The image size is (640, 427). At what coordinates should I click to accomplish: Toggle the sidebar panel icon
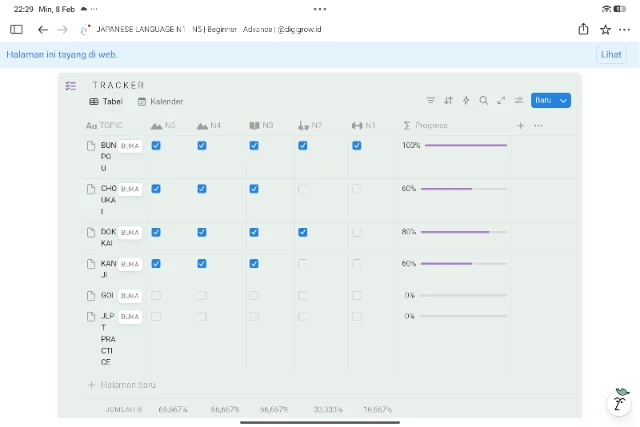[16, 30]
